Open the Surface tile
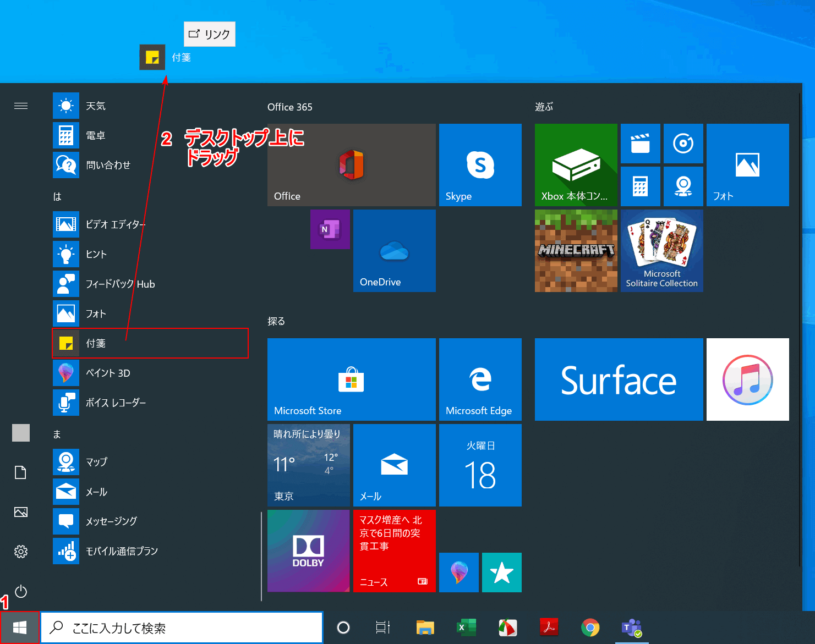The width and height of the screenshot is (815, 644). point(619,379)
